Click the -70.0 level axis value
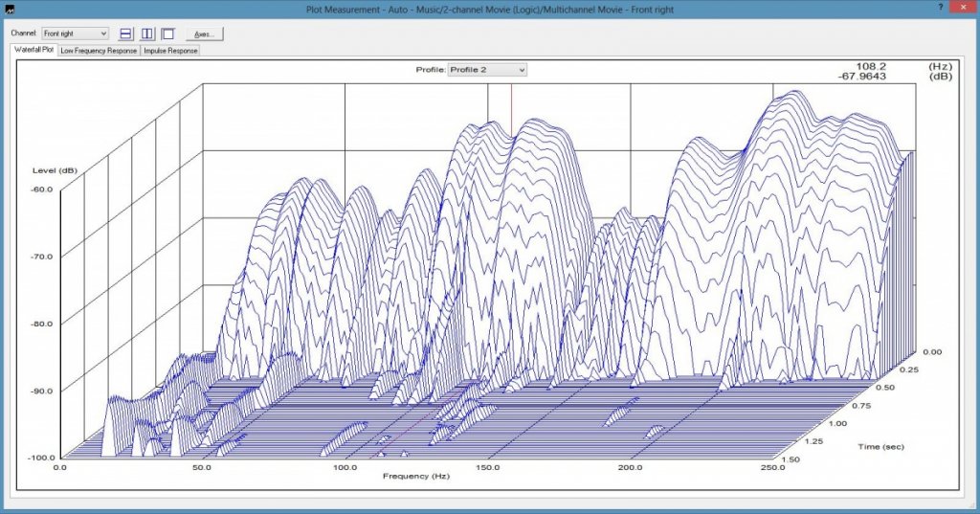This screenshot has width=980, height=514. (x=41, y=256)
